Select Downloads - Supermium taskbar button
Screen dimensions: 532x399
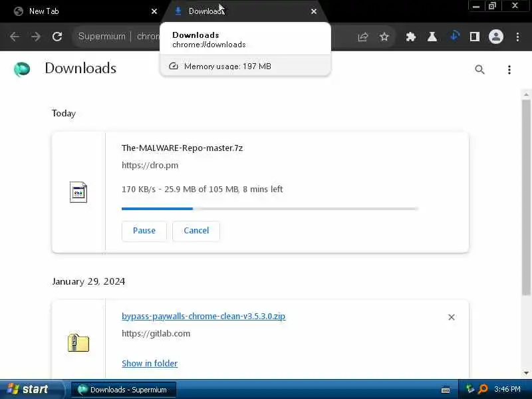click(x=124, y=390)
